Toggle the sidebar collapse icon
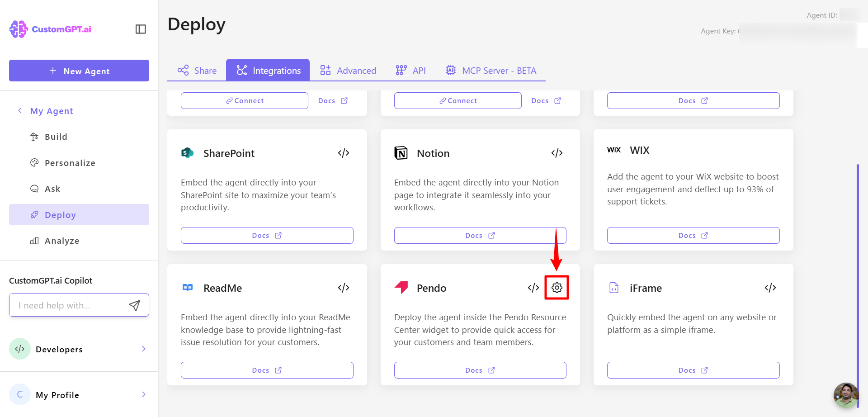This screenshot has width=868, height=417. click(x=141, y=29)
